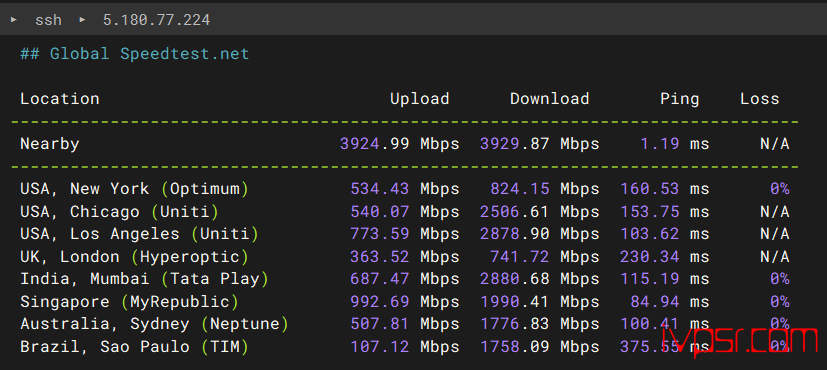Click the Ping column header
Screen dimensions: 827x370
[679, 99]
